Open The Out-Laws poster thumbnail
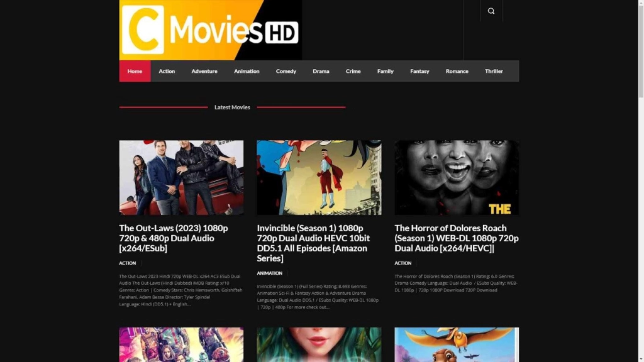 (x=181, y=177)
